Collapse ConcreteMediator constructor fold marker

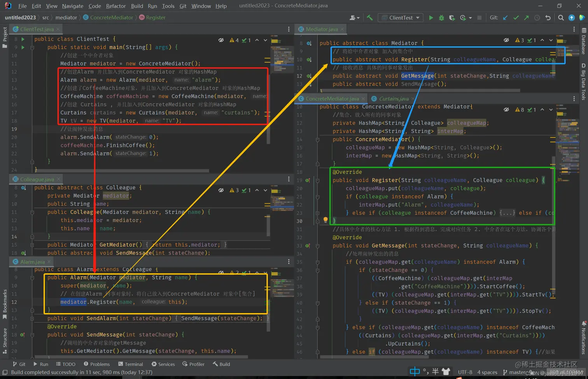(318, 139)
